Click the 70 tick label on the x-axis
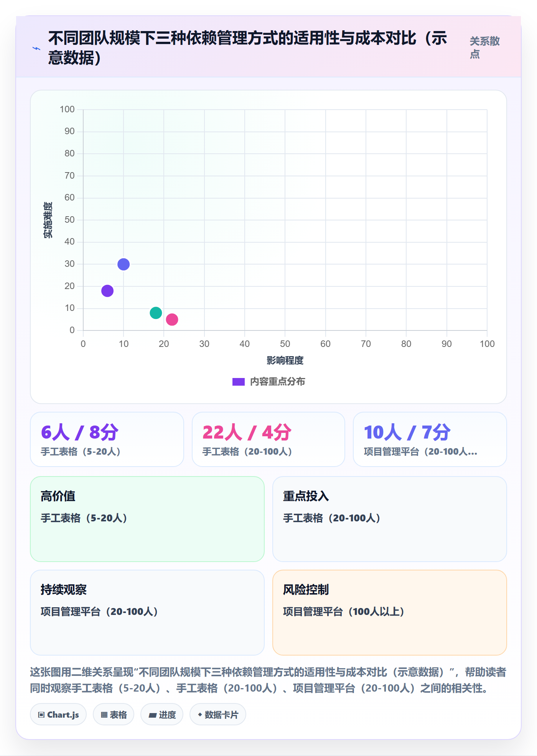This screenshot has height=756, width=537. pos(366,344)
